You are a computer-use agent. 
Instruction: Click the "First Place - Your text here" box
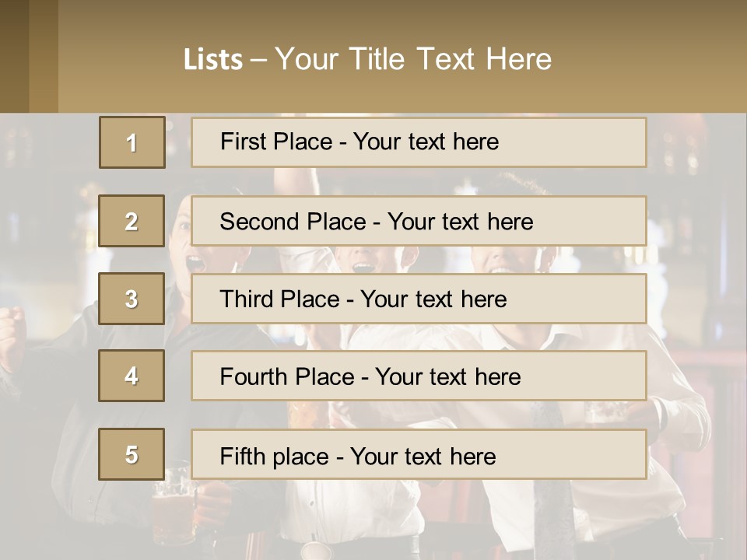[x=419, y=142]
